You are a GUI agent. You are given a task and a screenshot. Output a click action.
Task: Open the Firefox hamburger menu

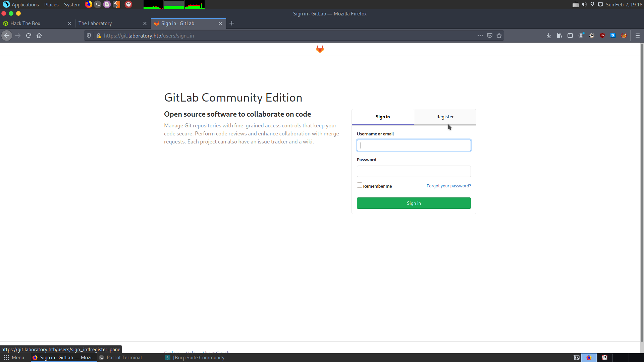tap(638, 36)
